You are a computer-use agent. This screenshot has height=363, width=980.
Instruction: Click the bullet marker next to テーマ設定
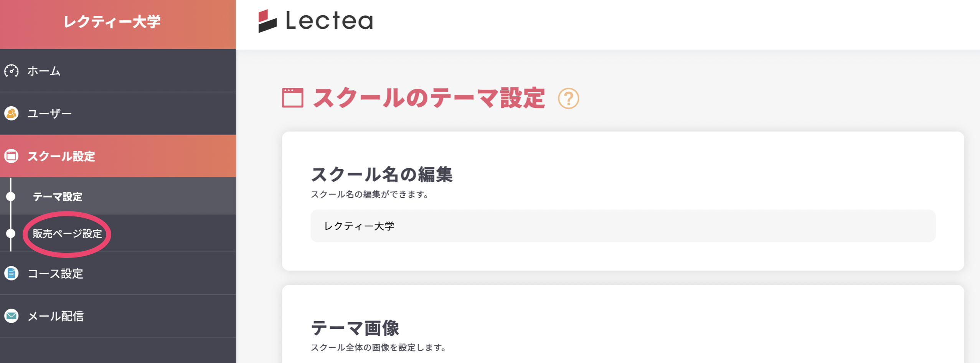pyautogui.click(x=12, y=196)
